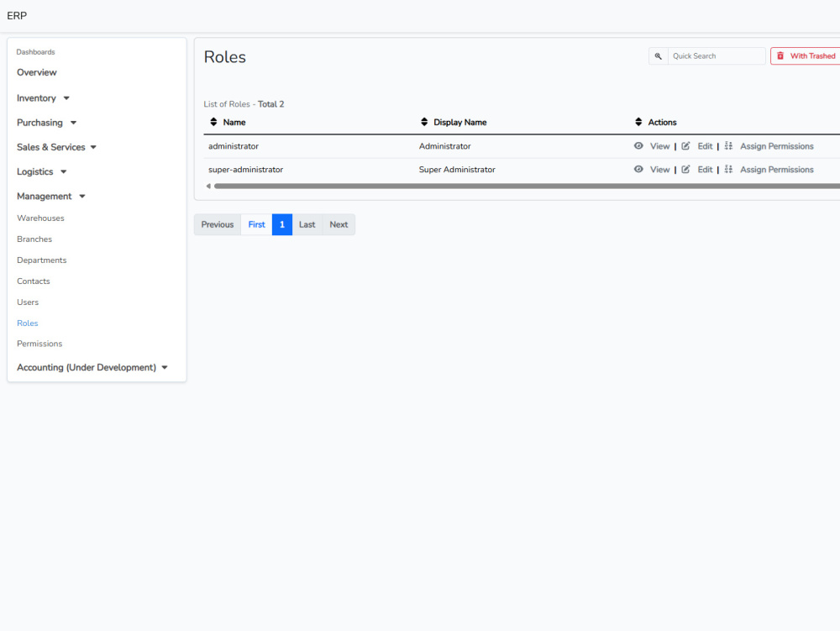Click administrator name cell
840x631 pixels.
233,146
